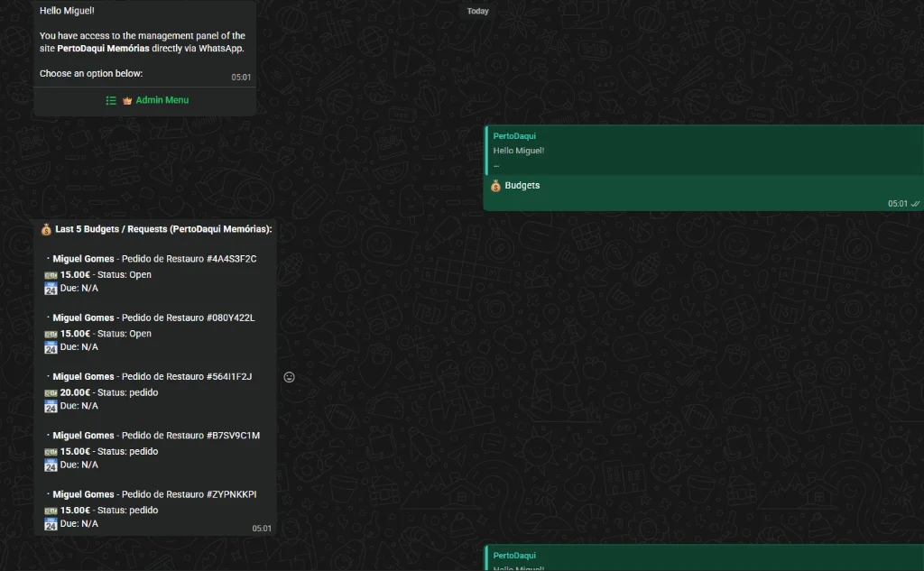
Task: Click bold 'PertoDaqui Memórias' in welcome message
Action: [x=103, y=49]
